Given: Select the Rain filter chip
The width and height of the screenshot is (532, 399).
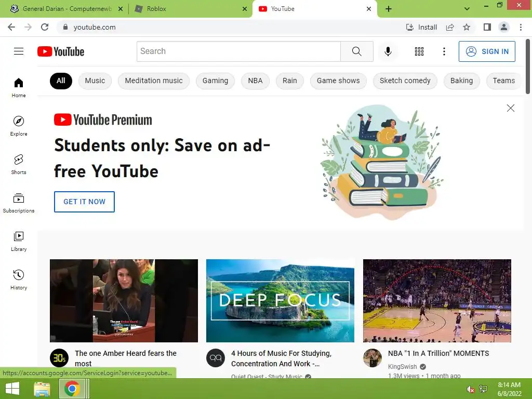Looking at the screenshot, I should (290, 81).
